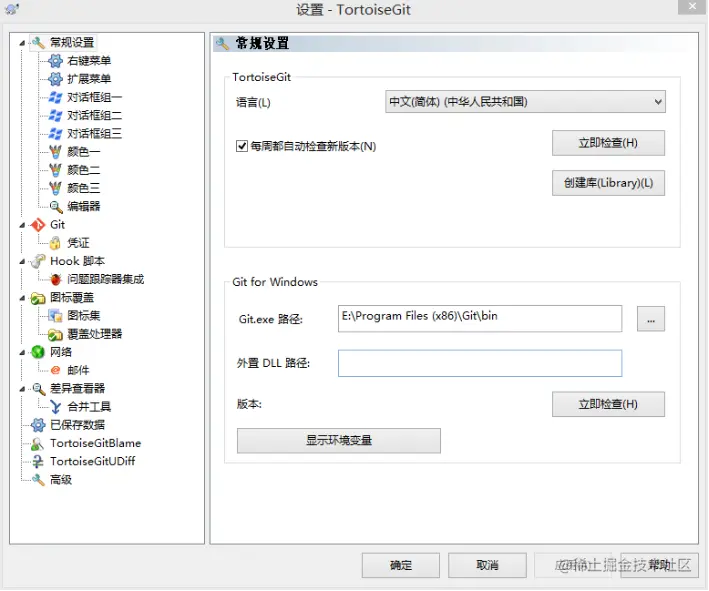The image size is (709, 591).
Task: Click the 外置 DLL 路径 input field
Action: pos(480,363)
